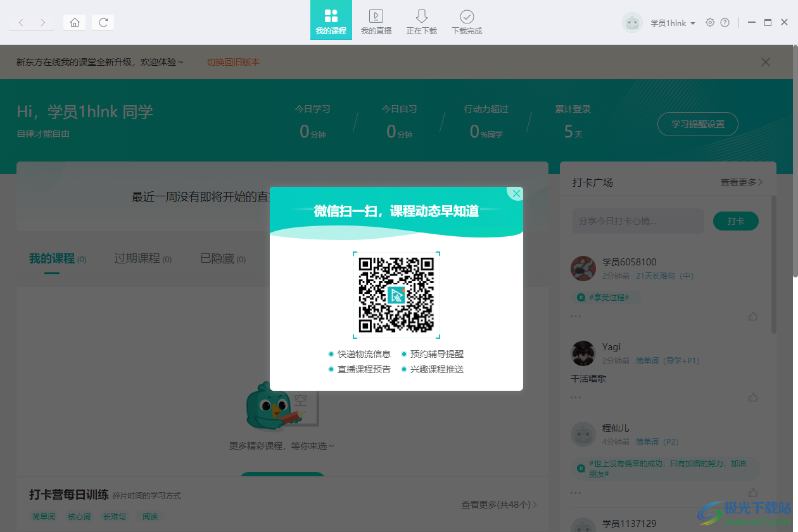798x532 pixels.
Task: Select the 长难句 tag
Action: point(115,517)
